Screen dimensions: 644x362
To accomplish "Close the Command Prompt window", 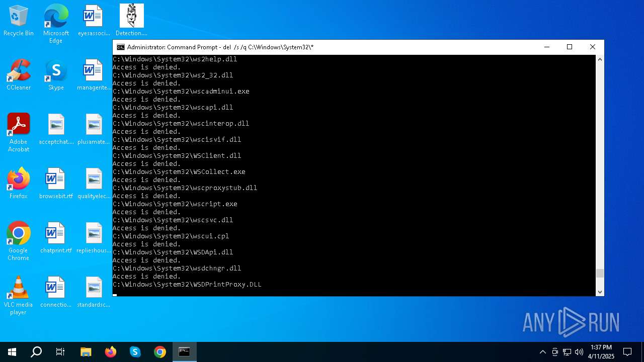I will (593, 47).
